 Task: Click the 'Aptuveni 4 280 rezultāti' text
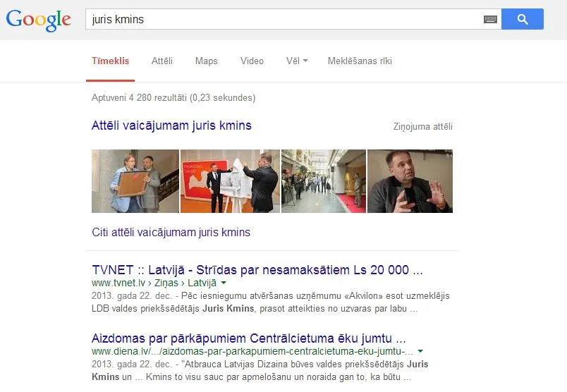click(x=173, y=97)
